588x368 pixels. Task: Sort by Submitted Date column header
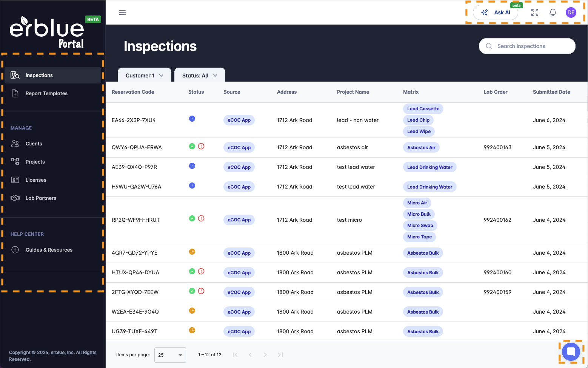[551, 92]
